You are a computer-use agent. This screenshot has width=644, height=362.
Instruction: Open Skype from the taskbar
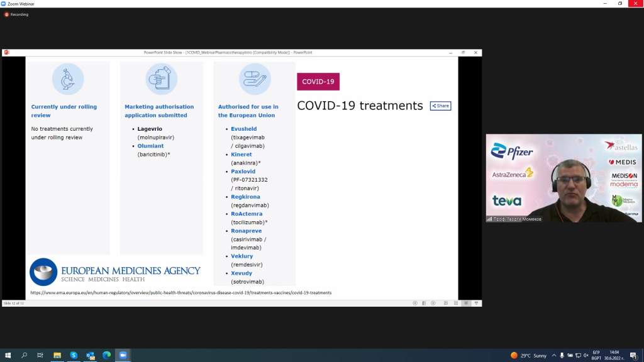pos(74,356)
